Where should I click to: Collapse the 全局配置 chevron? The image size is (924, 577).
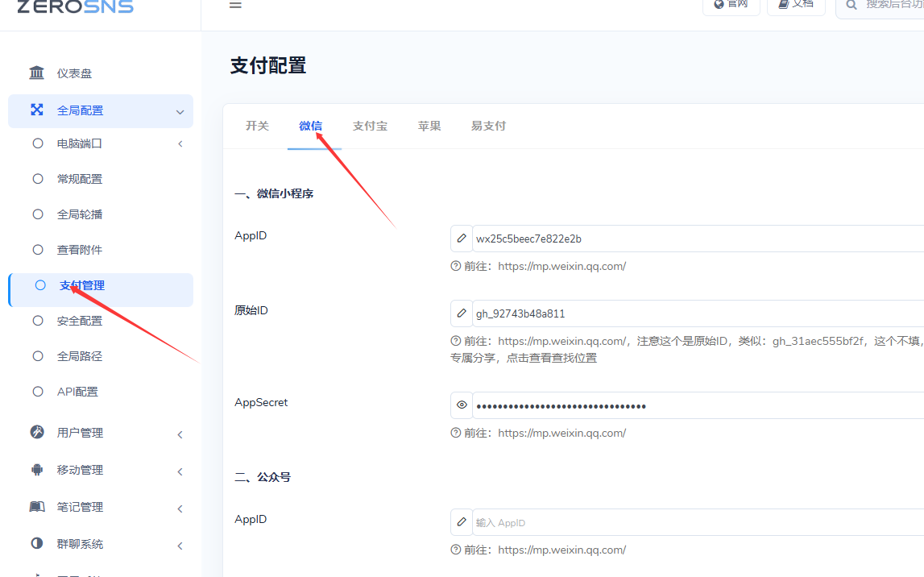[x=180, y=112]
